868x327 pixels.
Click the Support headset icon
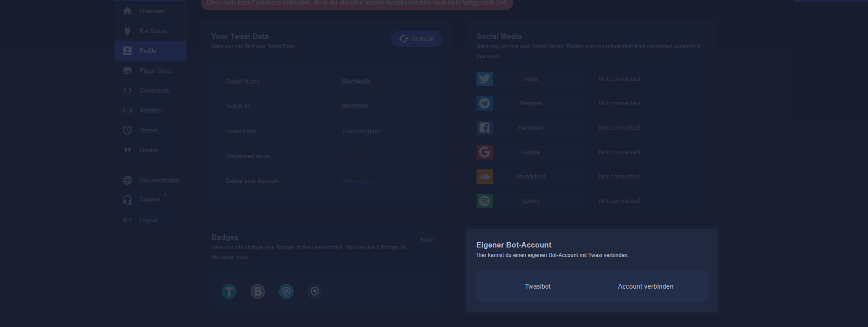click(x=127, y=200)
